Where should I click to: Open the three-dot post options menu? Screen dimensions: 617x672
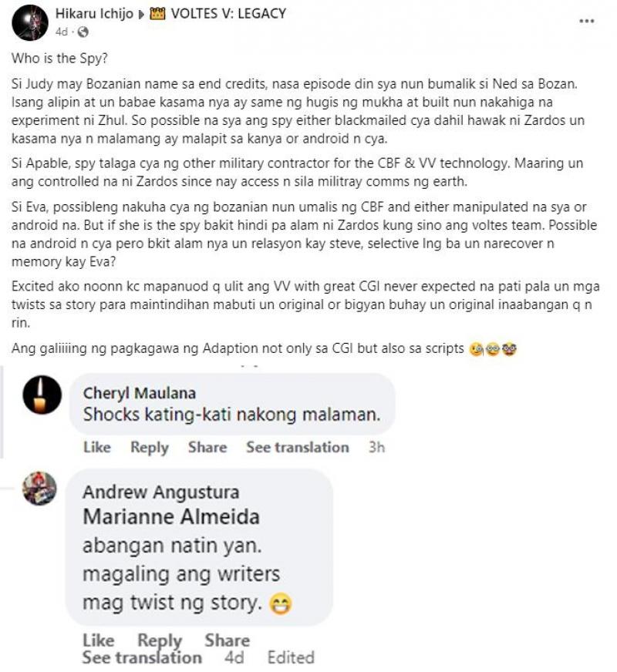(x=587, y=21)
